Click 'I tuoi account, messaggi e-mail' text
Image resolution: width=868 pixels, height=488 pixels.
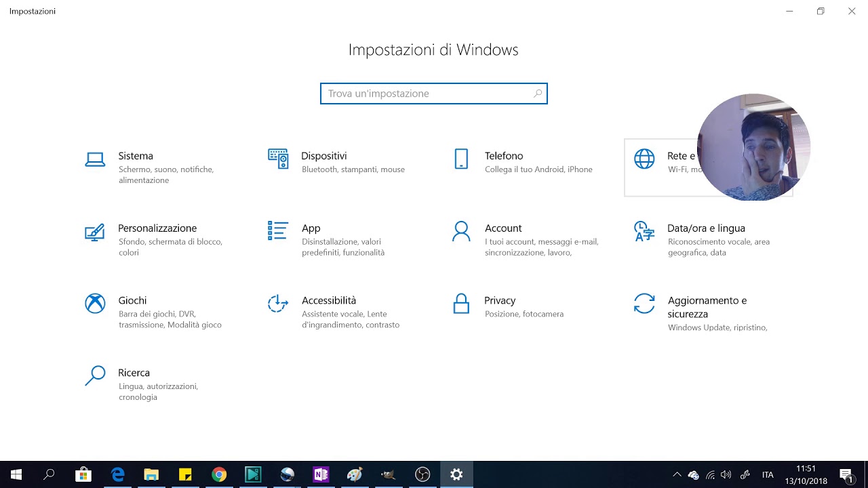[x=541, y=241]
